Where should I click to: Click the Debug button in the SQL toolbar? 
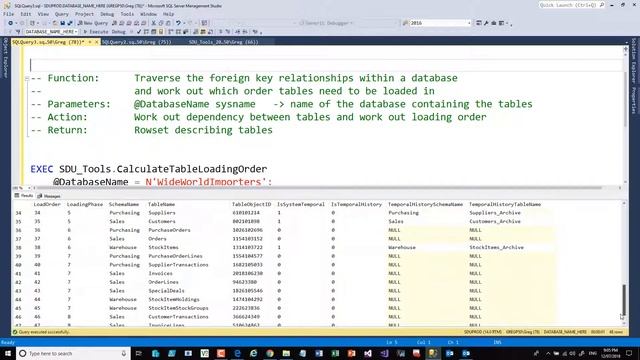(x=119, y=32)
